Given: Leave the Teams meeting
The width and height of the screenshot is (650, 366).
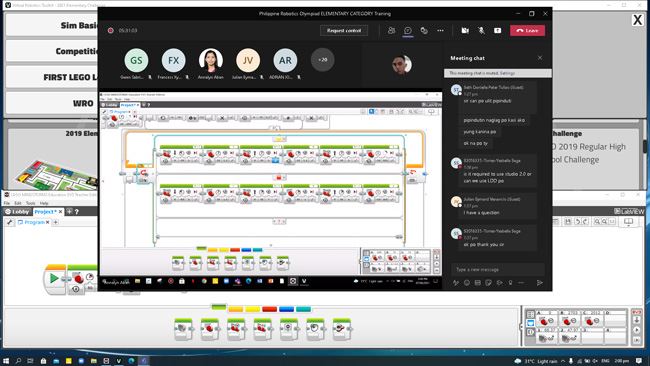Looking at the screenshot, I should click(x=527, y=30).
